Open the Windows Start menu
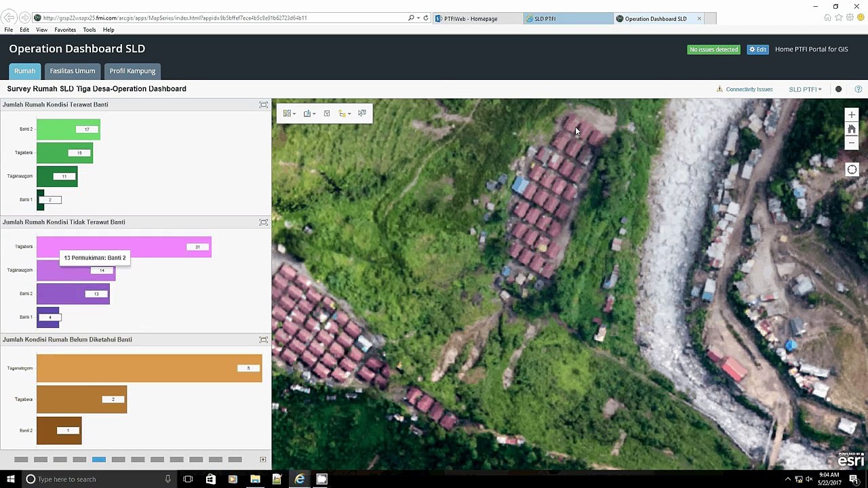This screenshot has height=488, width=868. click(9, 479)
